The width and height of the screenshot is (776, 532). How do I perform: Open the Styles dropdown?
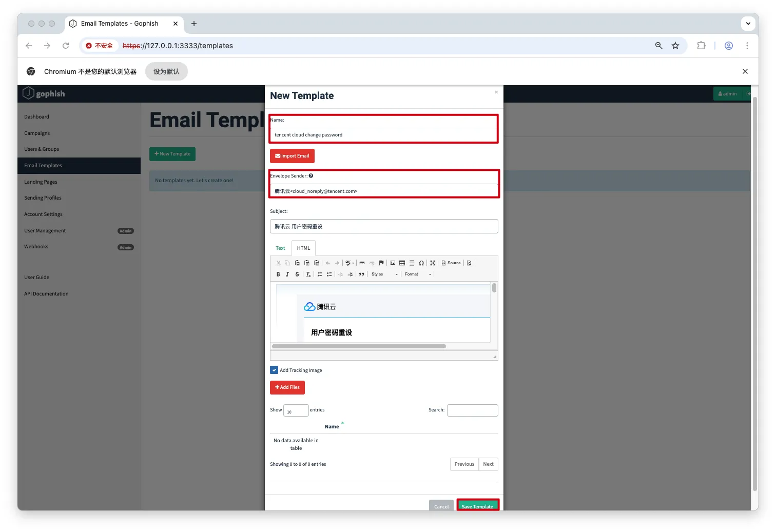(x=384, y=274)
